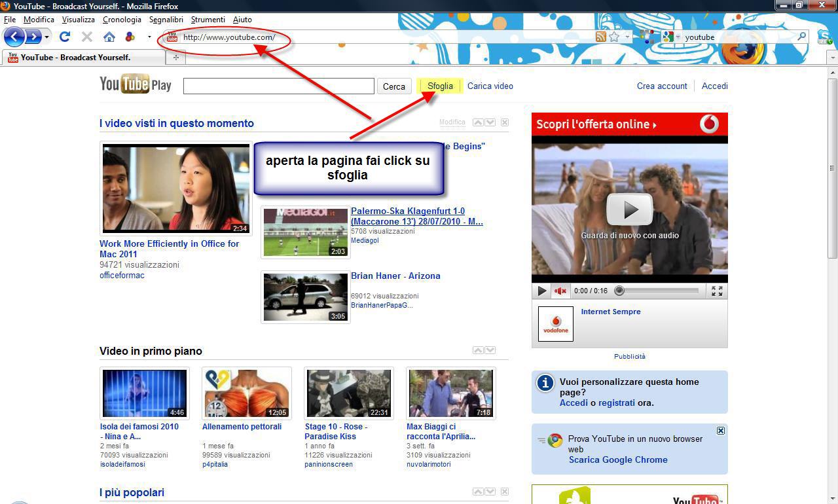Click the Sfoglia link
This screenshot has height=504, width=838.
tap(440, 86)
